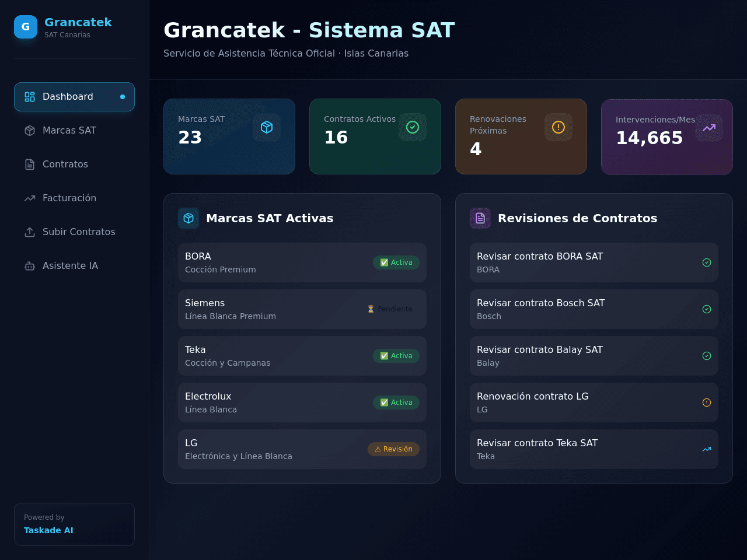747x560 pixels.
Task: Click the trend icon in Intervenciones/Mes card
Action: point(709,128)
